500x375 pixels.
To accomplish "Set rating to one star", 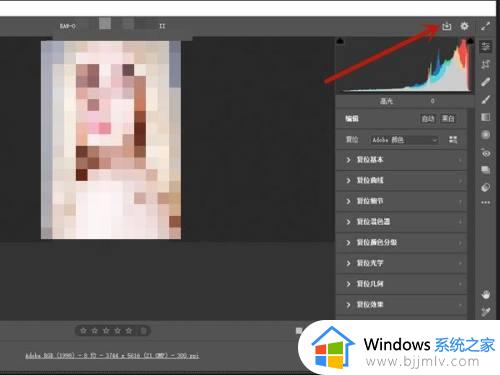I will point(83,331).
